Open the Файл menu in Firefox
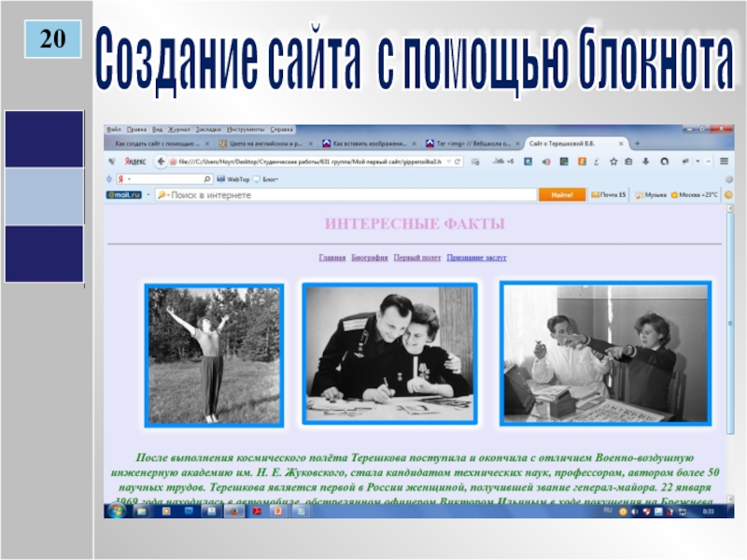 (x=113, y=129)
